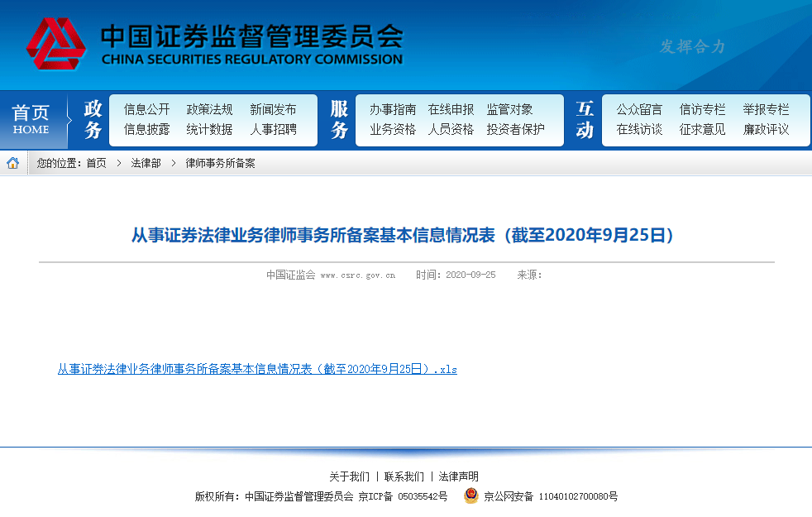Open 在线申报 service link
Screen dimensions: 812x517
click(451, 109)
